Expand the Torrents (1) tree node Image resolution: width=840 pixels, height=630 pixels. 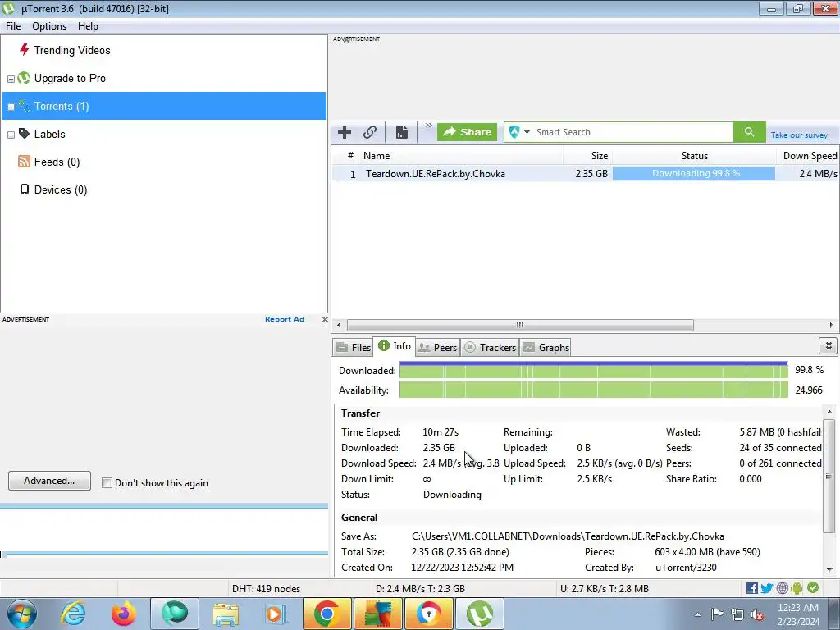click(11, 107)
